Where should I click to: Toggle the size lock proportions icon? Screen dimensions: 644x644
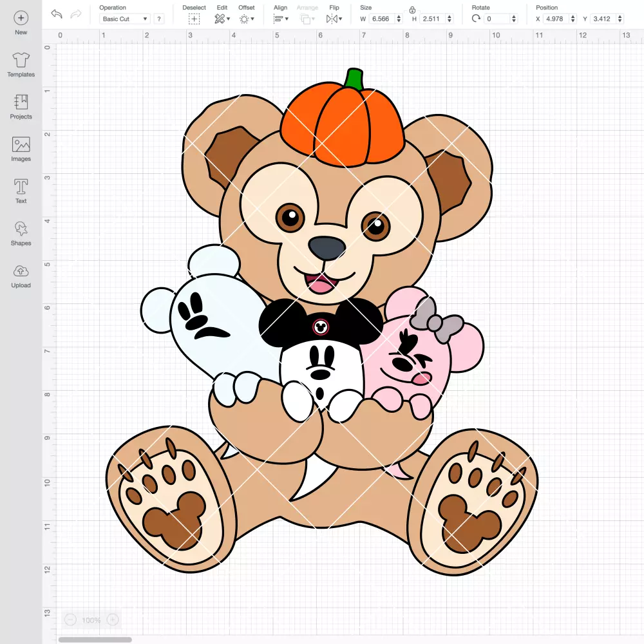412,10
